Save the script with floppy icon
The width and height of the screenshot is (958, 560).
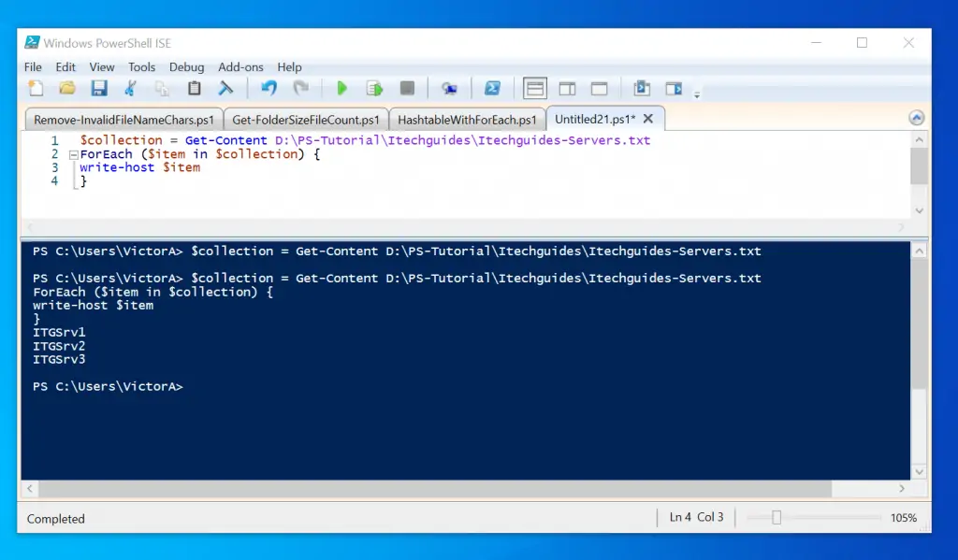98,89
